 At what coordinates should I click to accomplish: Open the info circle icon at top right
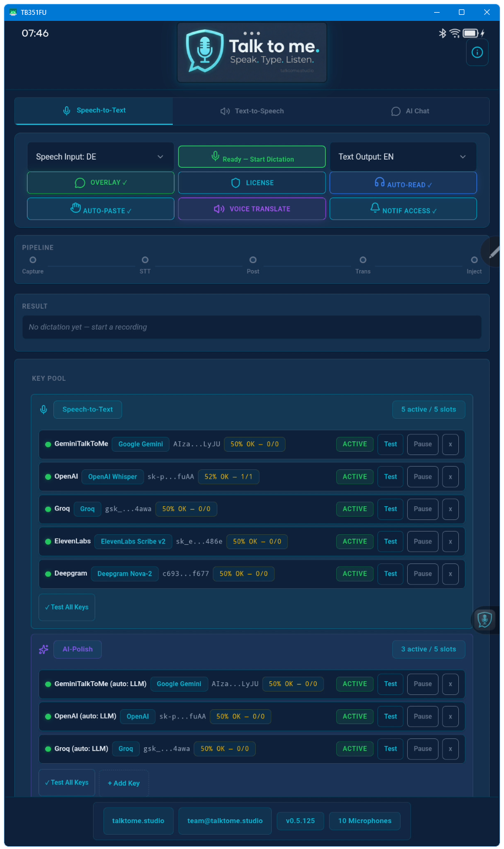tap(477, 52)
